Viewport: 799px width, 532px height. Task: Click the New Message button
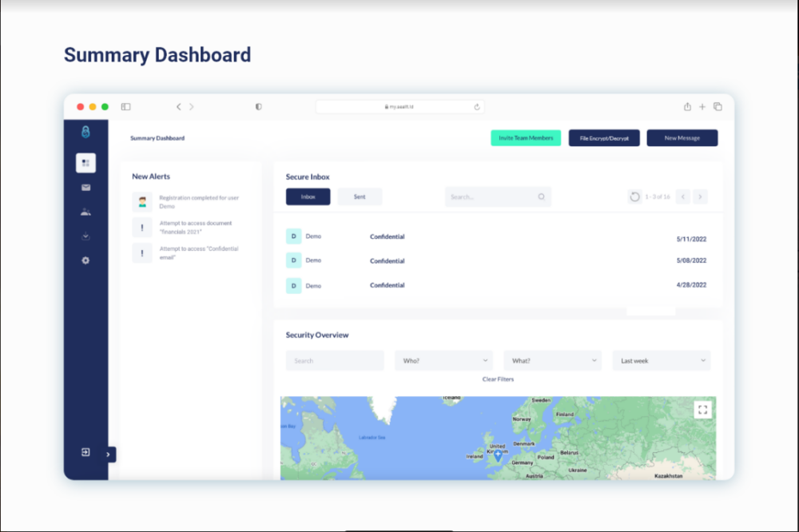(x=682, y=138)
